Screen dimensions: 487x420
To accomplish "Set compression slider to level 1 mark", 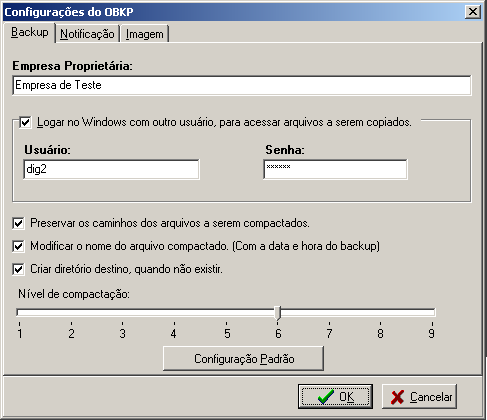I will point(19,312).
